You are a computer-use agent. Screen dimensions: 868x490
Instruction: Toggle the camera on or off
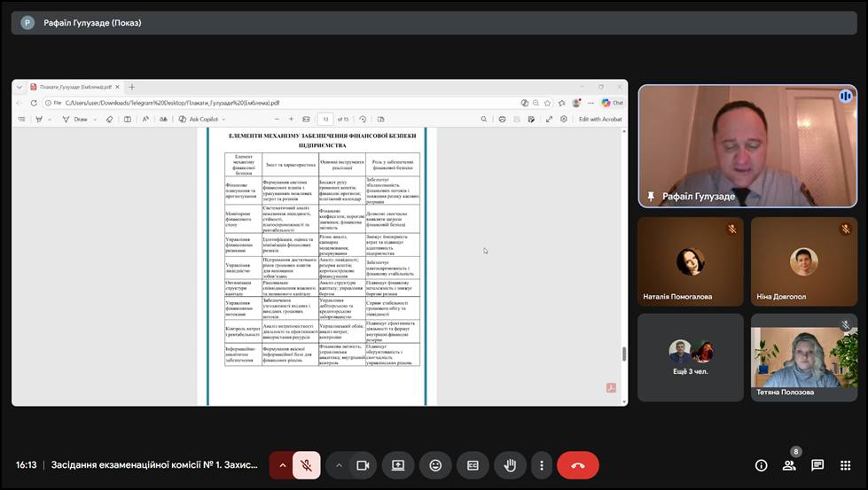pos(362,465)
